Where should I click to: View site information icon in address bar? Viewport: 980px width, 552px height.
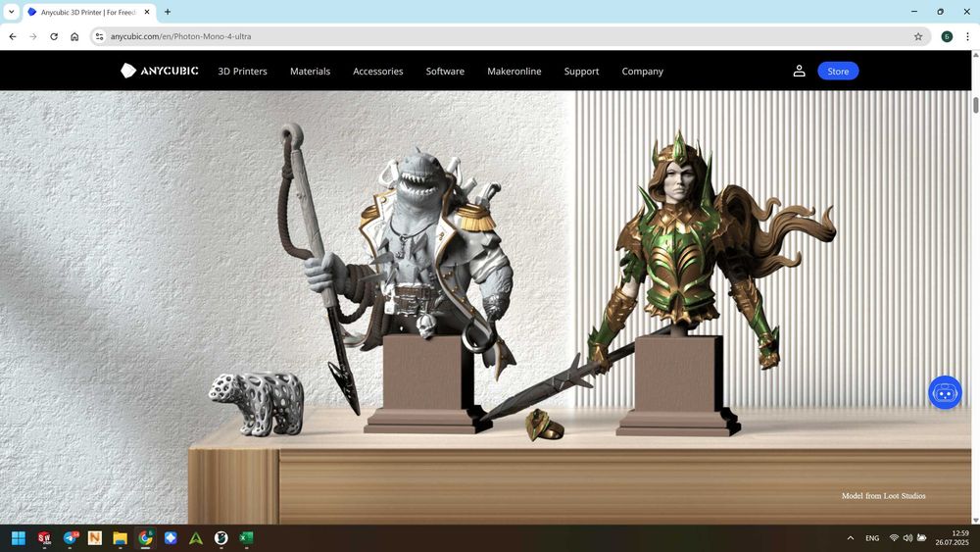click(99, 36)
